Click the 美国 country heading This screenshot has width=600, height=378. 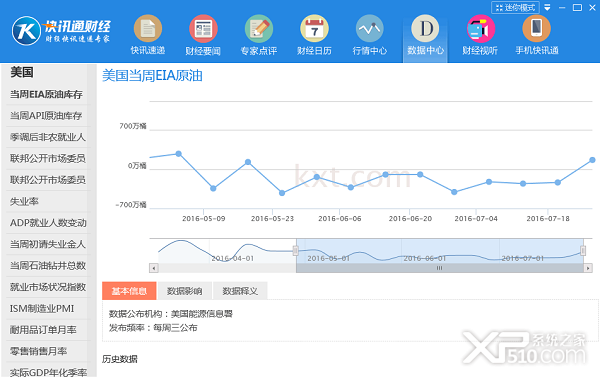(22, 72)
